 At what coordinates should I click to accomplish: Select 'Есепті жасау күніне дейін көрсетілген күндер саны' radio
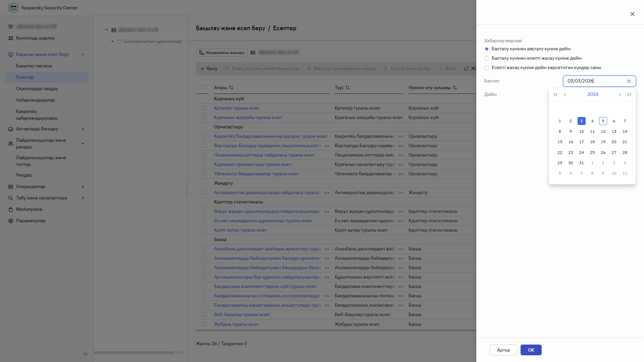tap(487, 68)
